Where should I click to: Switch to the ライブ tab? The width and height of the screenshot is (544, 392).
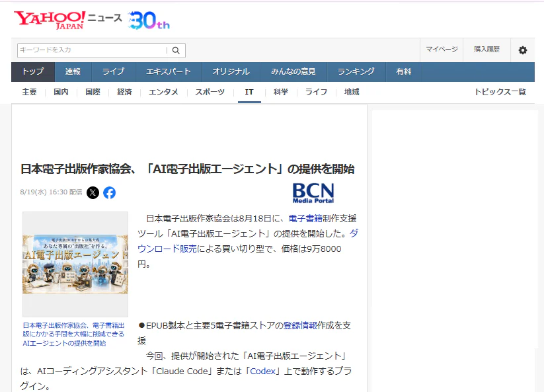(x=113, y=72)
